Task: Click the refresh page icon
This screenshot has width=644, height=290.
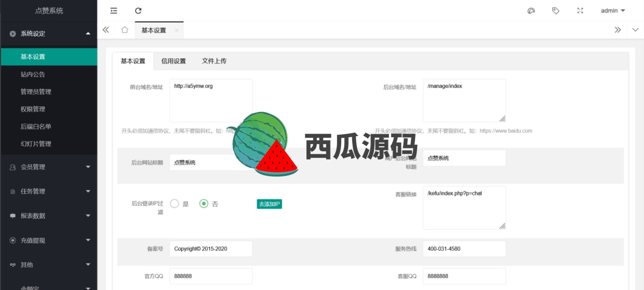Action: click(x=138, y=11)
